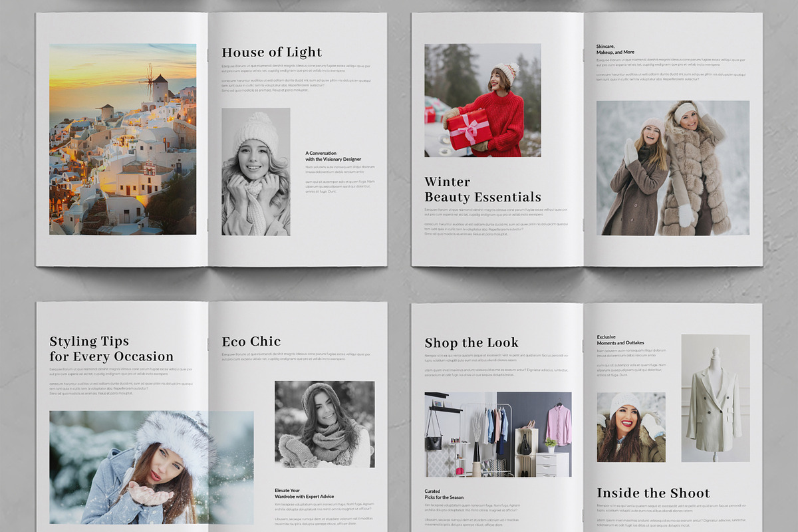Select photo of laughing woman in white beanie
798x532 pixels.
tap(631, 427)
